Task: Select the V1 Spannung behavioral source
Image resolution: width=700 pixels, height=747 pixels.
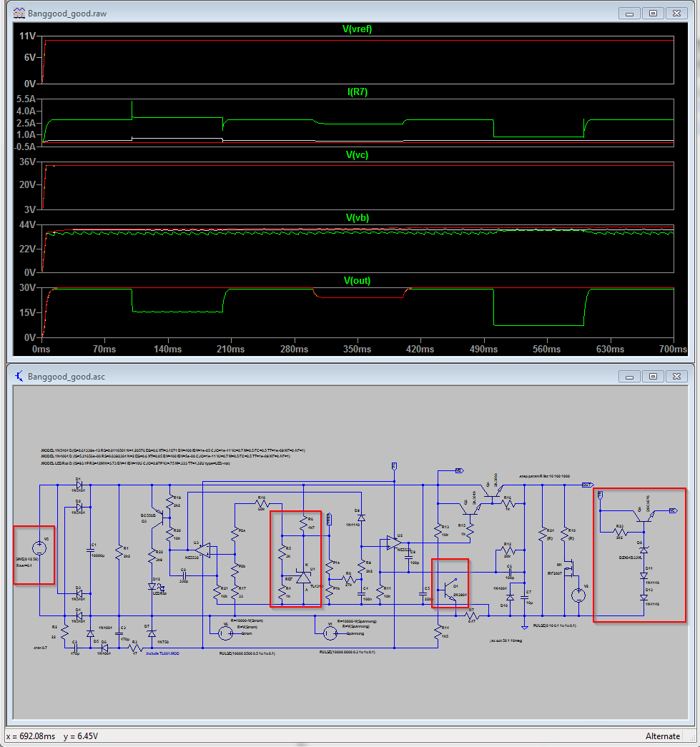Action: (330, 633)
